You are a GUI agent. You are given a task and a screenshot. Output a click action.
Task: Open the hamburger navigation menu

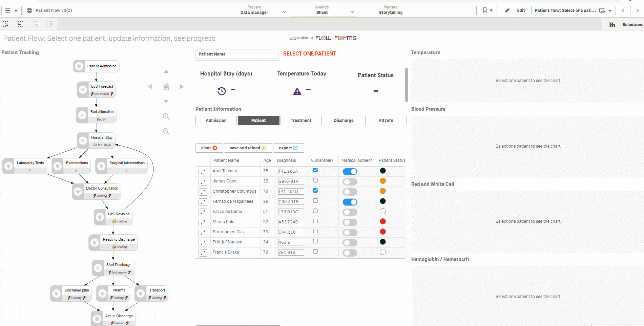click(x=11, y=10)
